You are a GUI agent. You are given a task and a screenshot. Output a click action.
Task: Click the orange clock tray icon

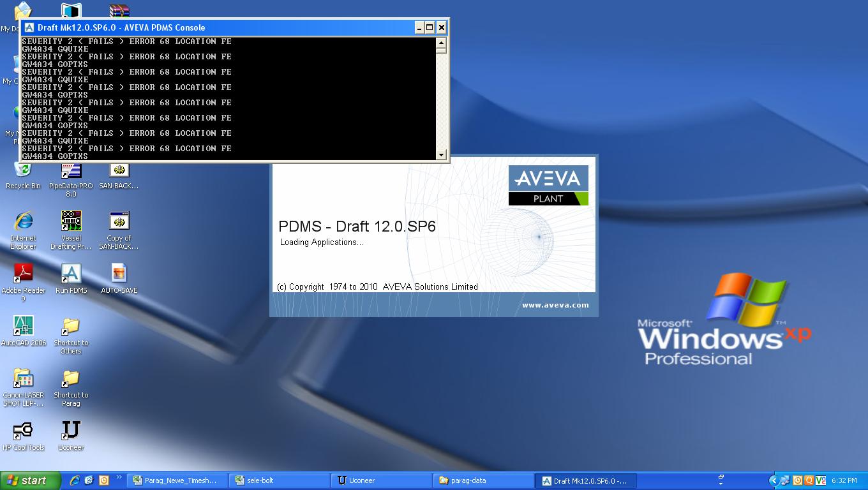tap(798, 480)
